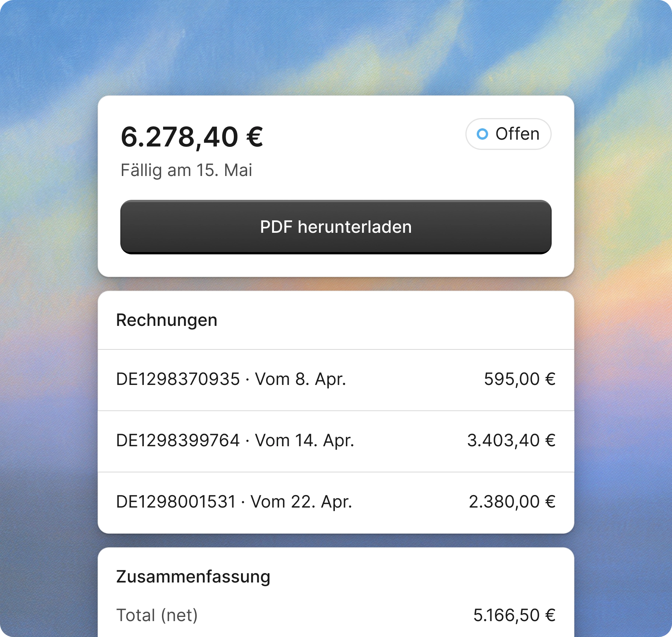The image size is (672, 637).
Task: Click the Zusammenfassung section header
Action: click(x=193, y=576)
